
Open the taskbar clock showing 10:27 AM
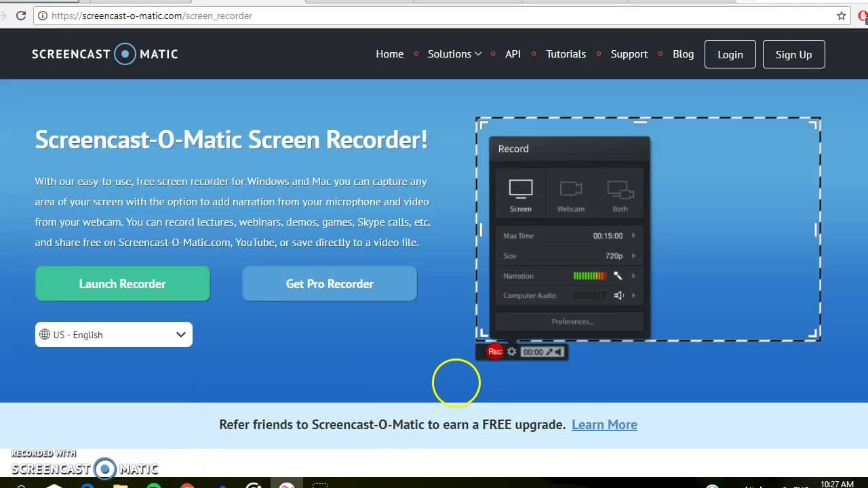point(837,484)
